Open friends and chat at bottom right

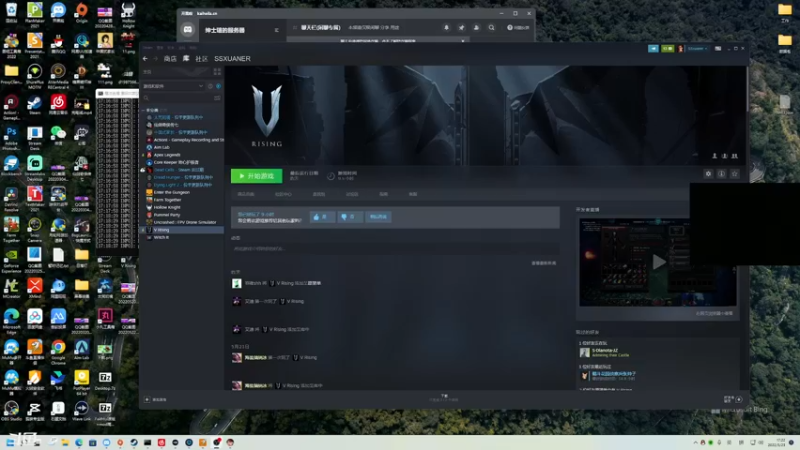pyautogui.click(x=733, y=399)
